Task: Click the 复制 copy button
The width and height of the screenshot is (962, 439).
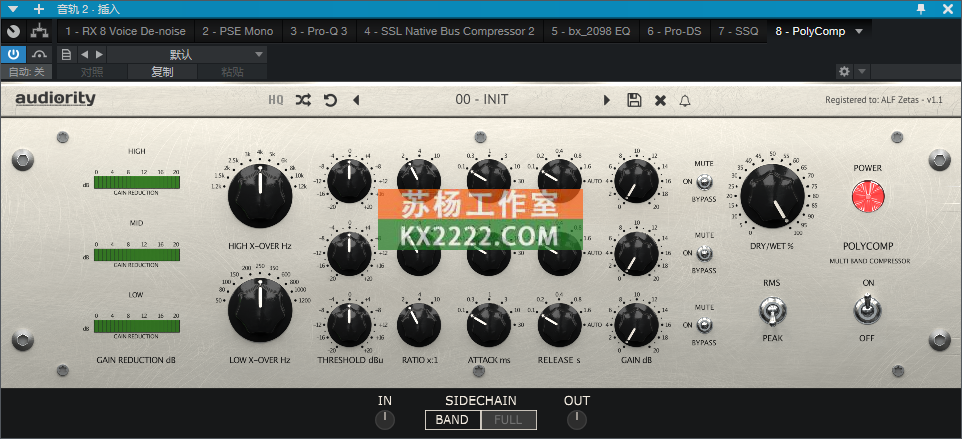Action: (x=163, y=72)
